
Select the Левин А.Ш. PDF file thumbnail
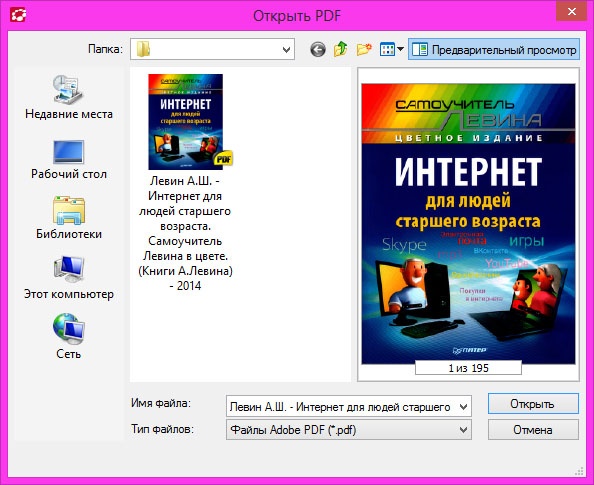click(x=186, y=122)
